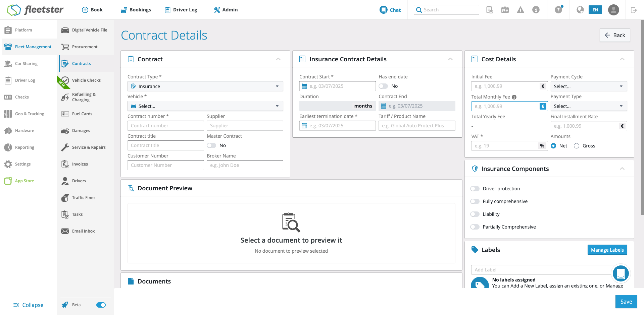The height and width of the screenshot is (315, 644).
Task: Click the Contract Start calendar icon
Action: [x=304, y=86]
